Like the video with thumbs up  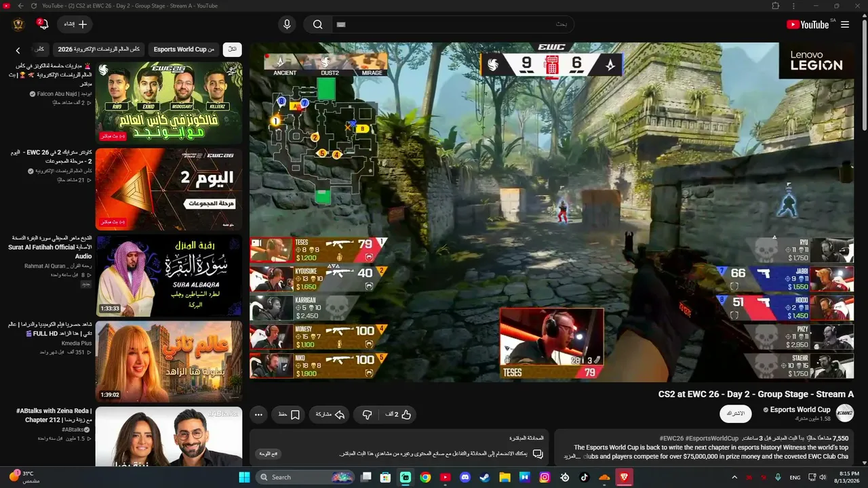pos(399,414)
